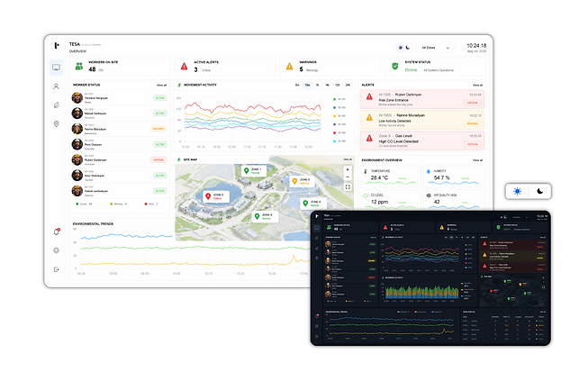Open Ruben Darbinyan Risk Zone Entrance alert
Image resolution: width=588 pixels, height=381 pixels.
click(x=422, y=99)
